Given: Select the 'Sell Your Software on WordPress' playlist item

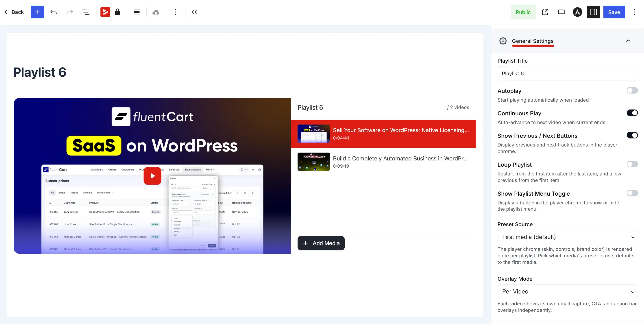Looking at the screenshot, I should [x=383, y=134].
